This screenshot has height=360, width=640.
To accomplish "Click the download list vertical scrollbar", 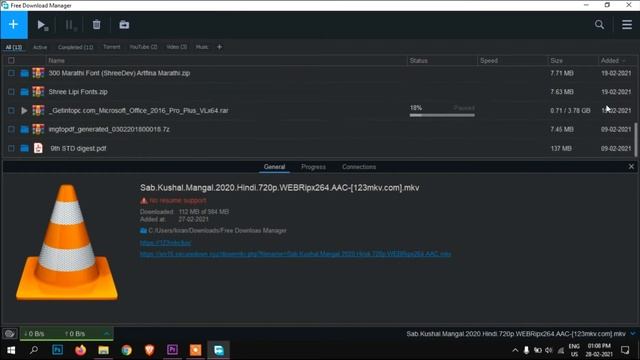I will (635, 139).
